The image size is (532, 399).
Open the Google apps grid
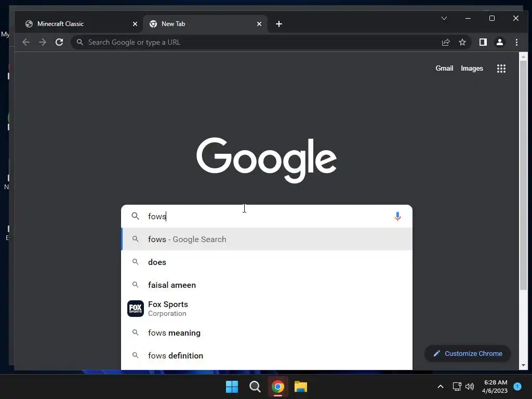(x=501, y=69)
